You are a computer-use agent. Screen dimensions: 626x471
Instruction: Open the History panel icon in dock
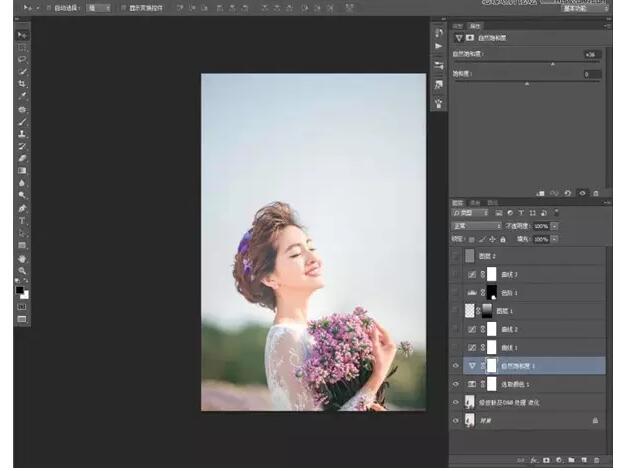438,33
